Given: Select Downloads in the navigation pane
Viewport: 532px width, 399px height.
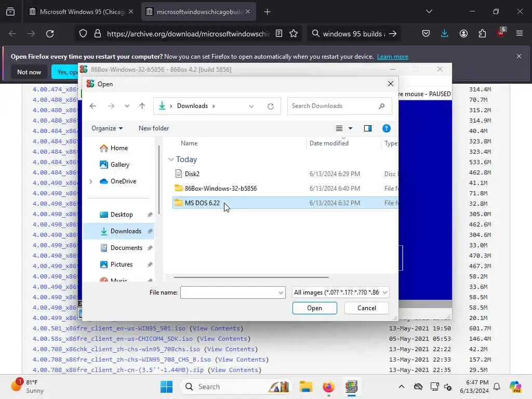Looking at the screenshot, I should pos(119,231).
